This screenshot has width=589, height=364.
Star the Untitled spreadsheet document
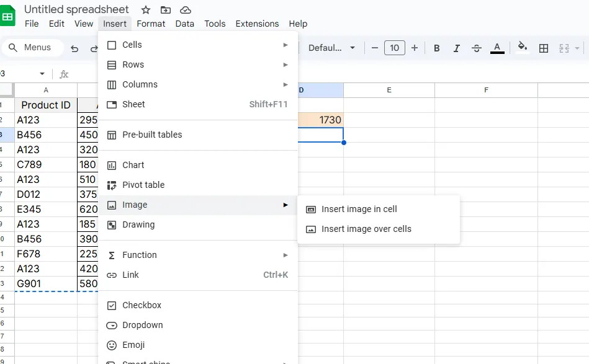(x=146, y=10)
